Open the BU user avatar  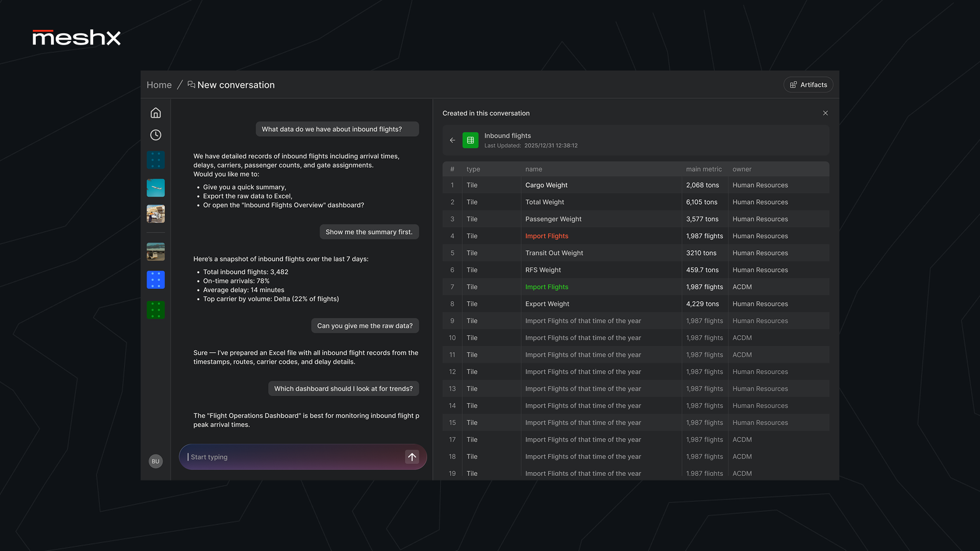[x=155, y=461]
